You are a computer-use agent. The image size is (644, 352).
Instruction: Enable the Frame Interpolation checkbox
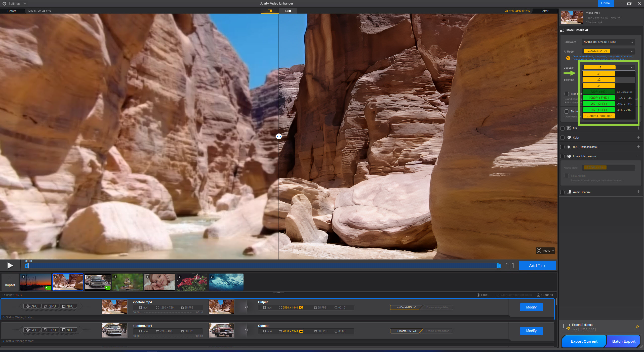click(x=562, y=156)
